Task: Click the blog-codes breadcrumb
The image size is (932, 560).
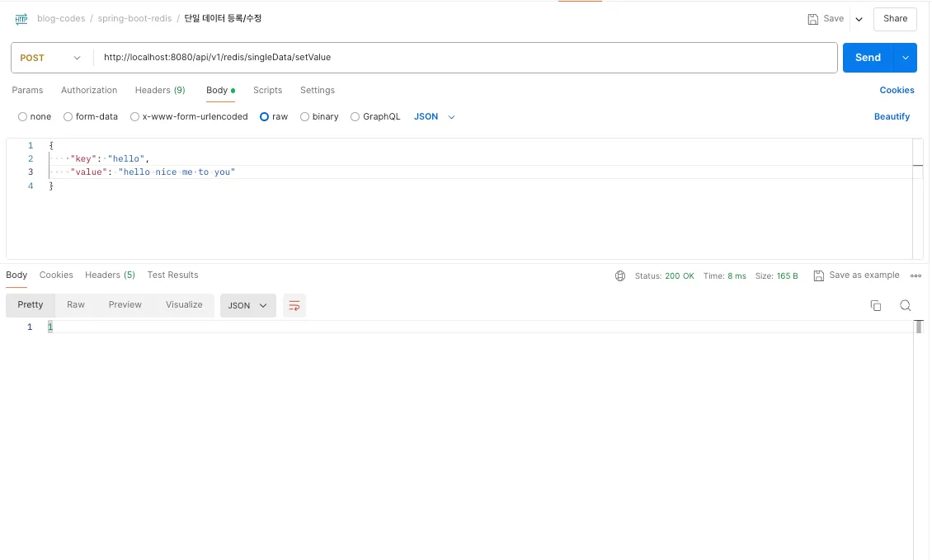Action: [x=61, y=18]
